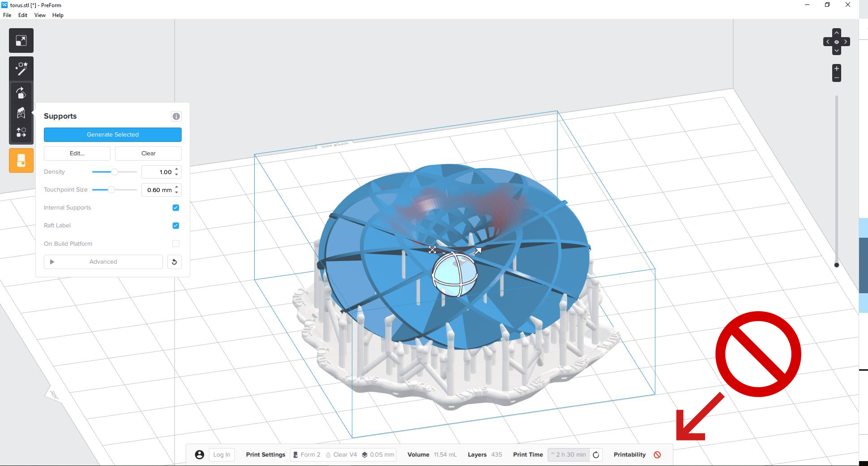Open the View menu
This screenshot has height=466, width=868.
pos(40,15)
